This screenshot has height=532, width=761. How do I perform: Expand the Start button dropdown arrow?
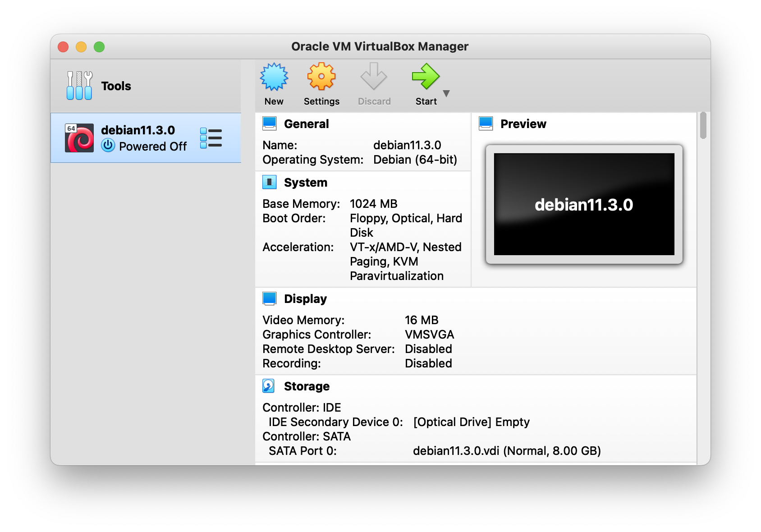[x=446, y=94]
